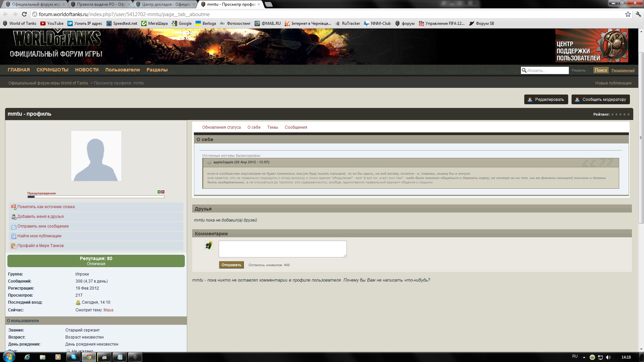Click the find publications document icon
The width and height of the screenshot is (644, 362).
[14, 236]
